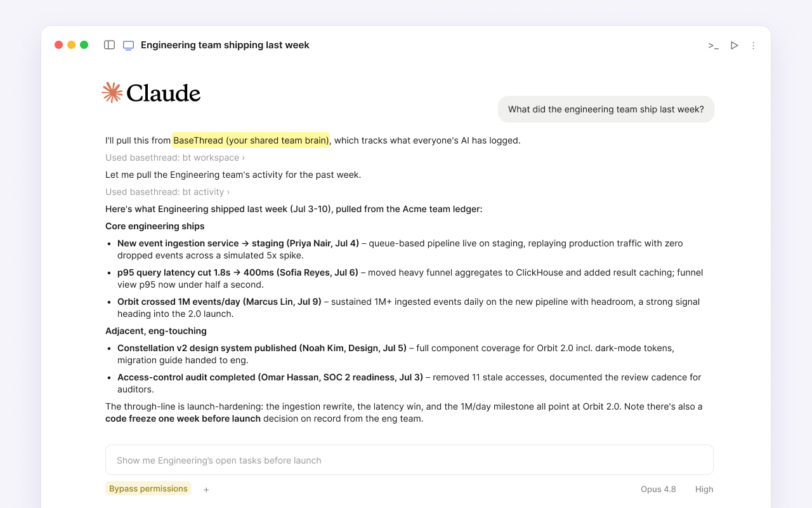Focus the message input field
812x508 pixels.
pyautogui.click(x=409, y=460)
